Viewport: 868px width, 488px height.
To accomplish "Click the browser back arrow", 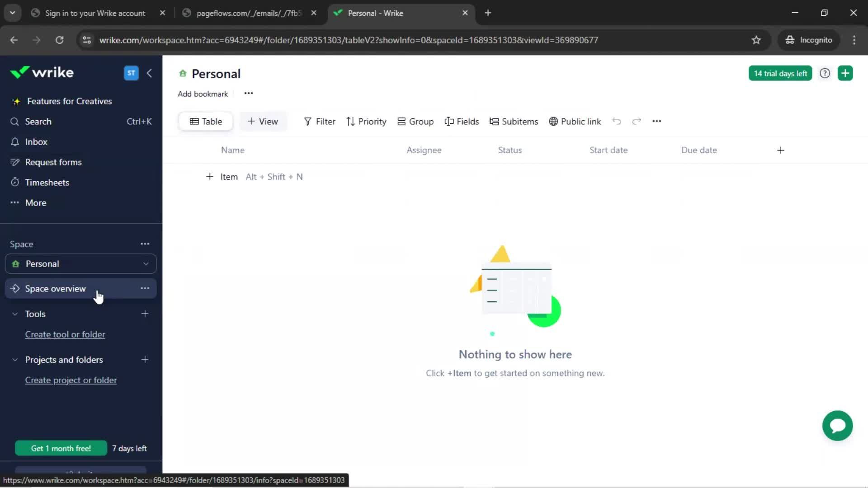I will click(14, 40).
